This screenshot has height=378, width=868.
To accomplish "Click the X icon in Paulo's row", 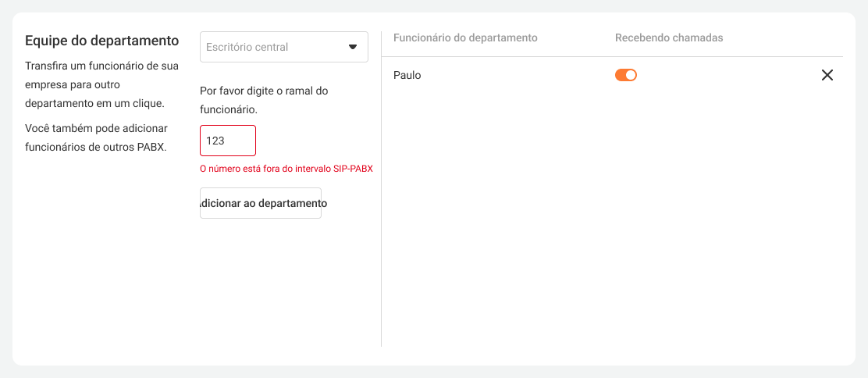I will (x=827, y=75).
